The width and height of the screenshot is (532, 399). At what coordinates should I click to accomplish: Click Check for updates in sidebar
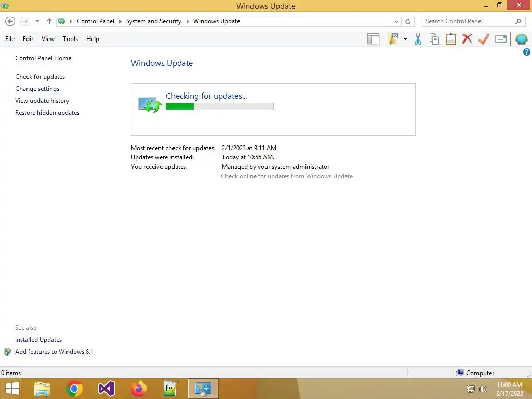coord(40,77)
